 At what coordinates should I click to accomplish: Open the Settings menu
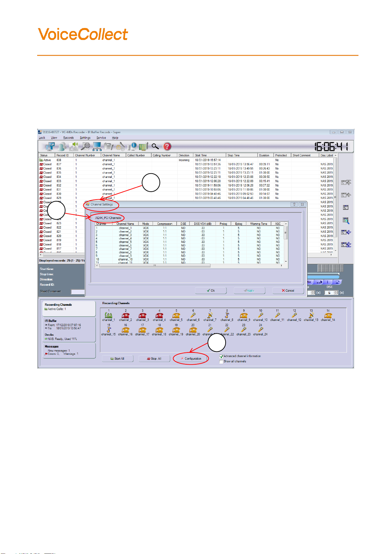click(x=85, y=138)
